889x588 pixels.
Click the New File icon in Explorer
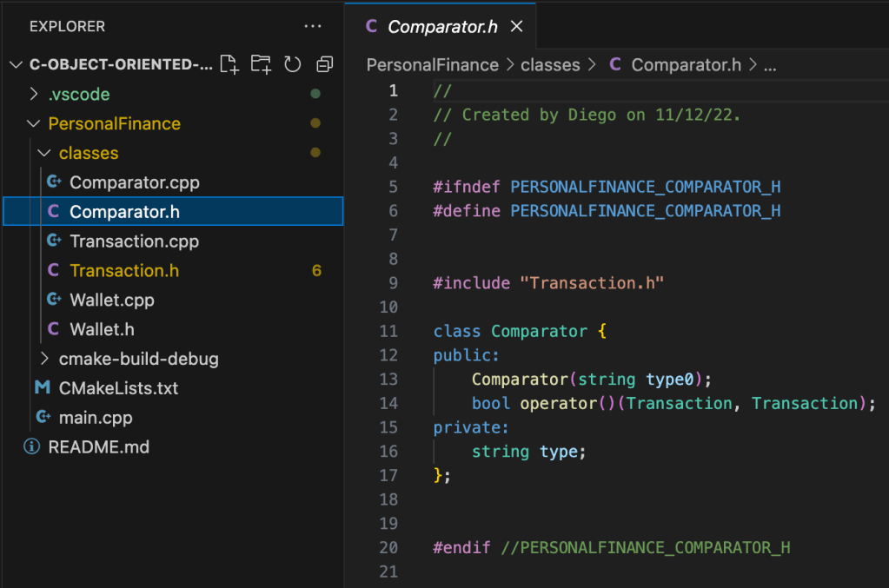click(229, 64)
